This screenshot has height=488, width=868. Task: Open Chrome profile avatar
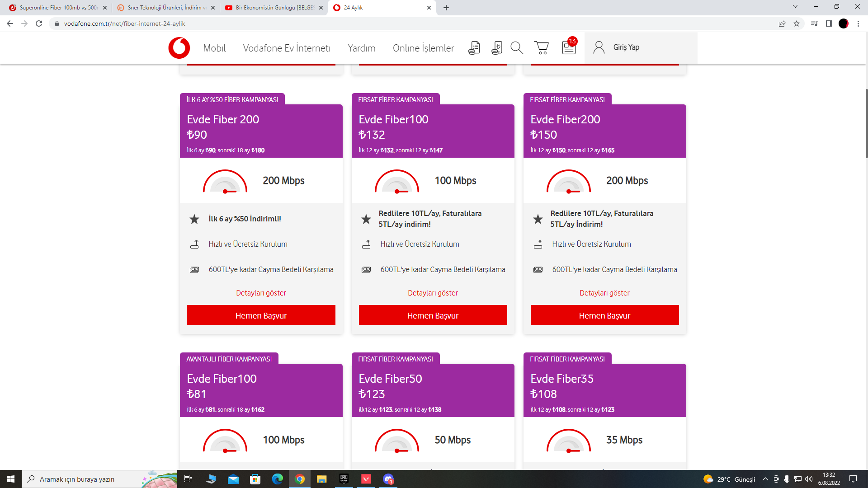(844, 23)
